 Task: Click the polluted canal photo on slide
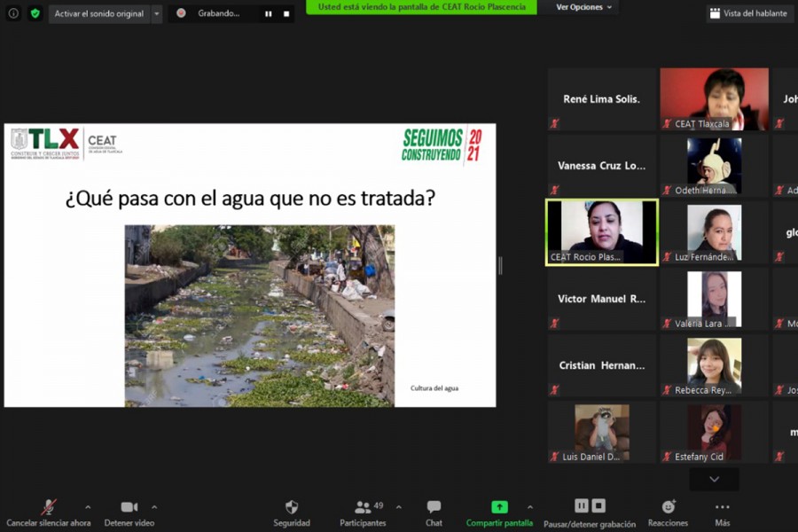(260, 316)
